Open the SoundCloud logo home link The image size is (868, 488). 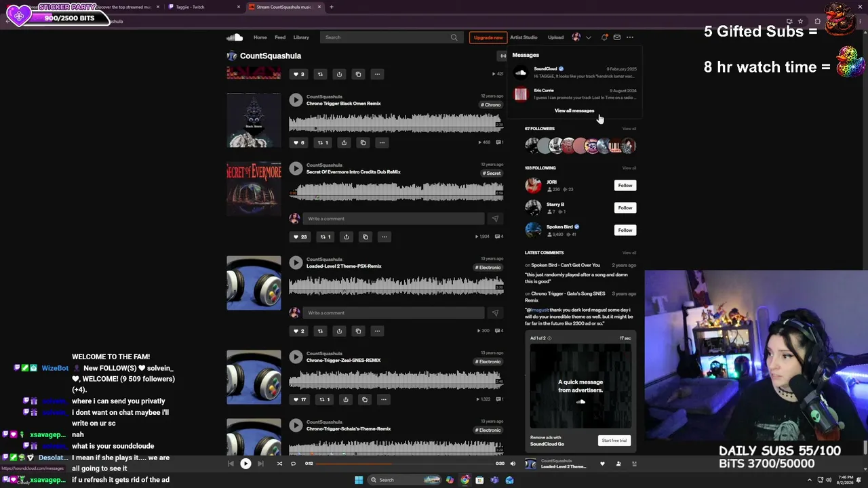tap(235, 37)
